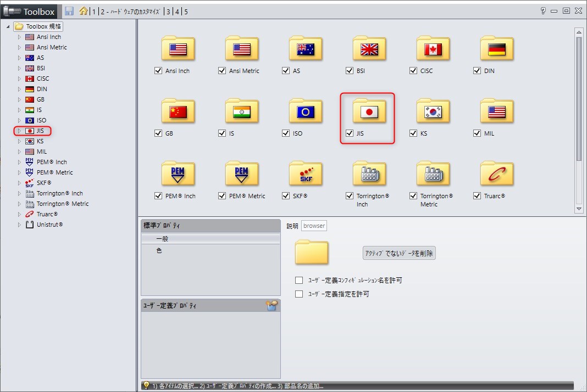Image resolution: width=587 pixels, height=392 pixels.
Task: Open the PEM Inch folder icon
Action: (x=178, y=175)
